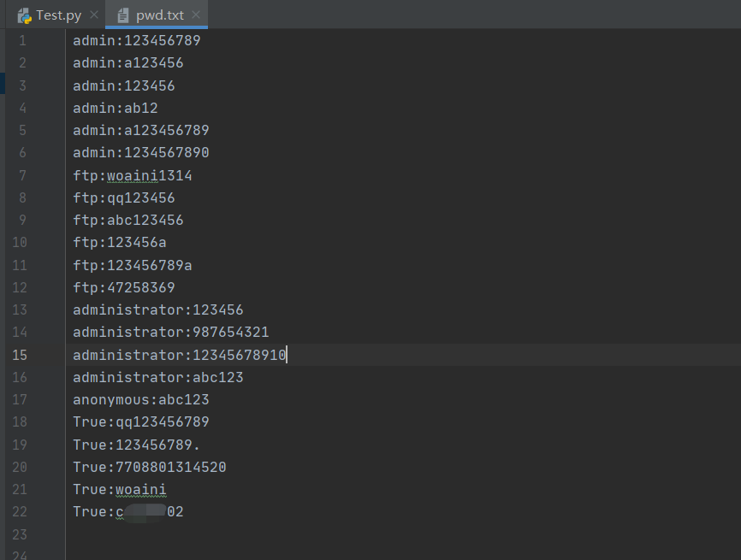Click line 'True:123456789.'
Image resolution: width=741 pixels, height=560 pixels.
(x=137, y=445)
